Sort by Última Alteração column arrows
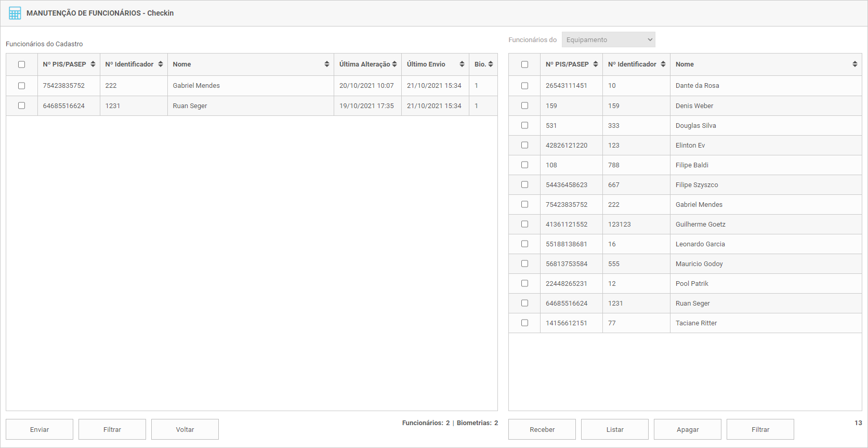Screen dimensions: 868x448 [394, 64]
